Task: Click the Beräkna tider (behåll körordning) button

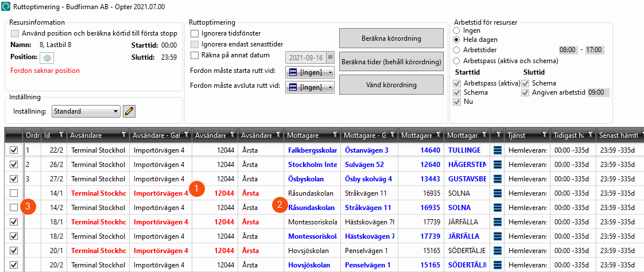Action: click(391, 61)
